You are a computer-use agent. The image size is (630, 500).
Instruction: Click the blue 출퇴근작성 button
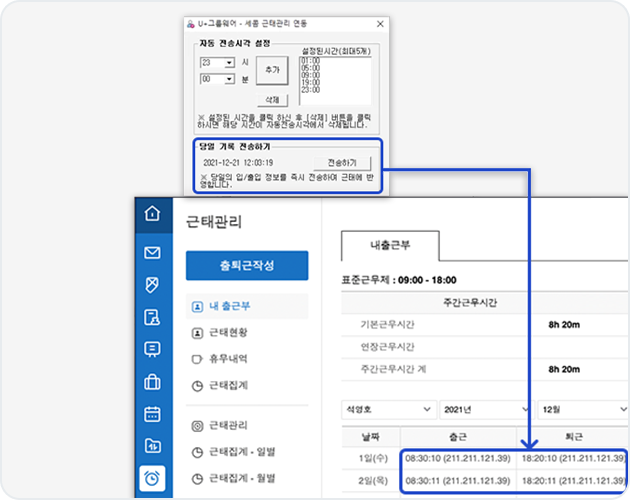(x=247, y=265)
